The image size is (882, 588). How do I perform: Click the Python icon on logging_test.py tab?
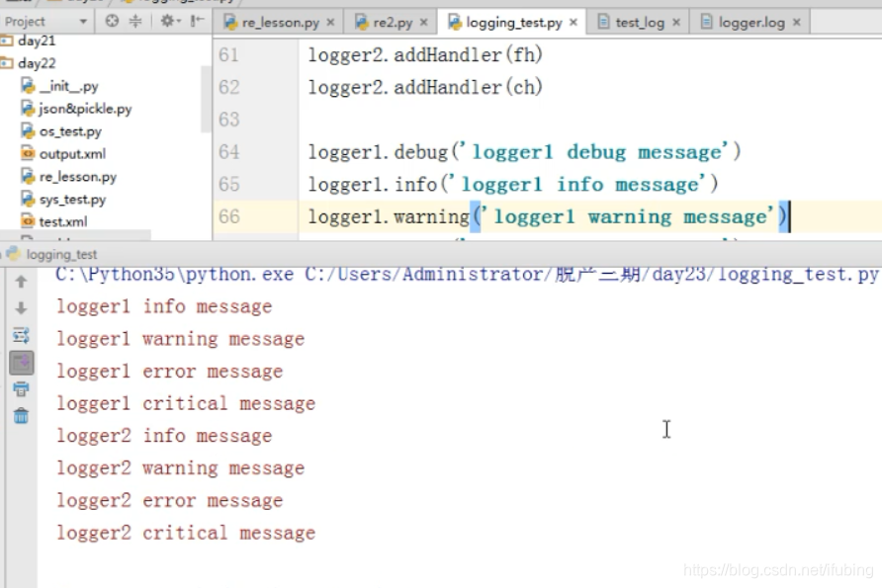(x=455, y=22)
